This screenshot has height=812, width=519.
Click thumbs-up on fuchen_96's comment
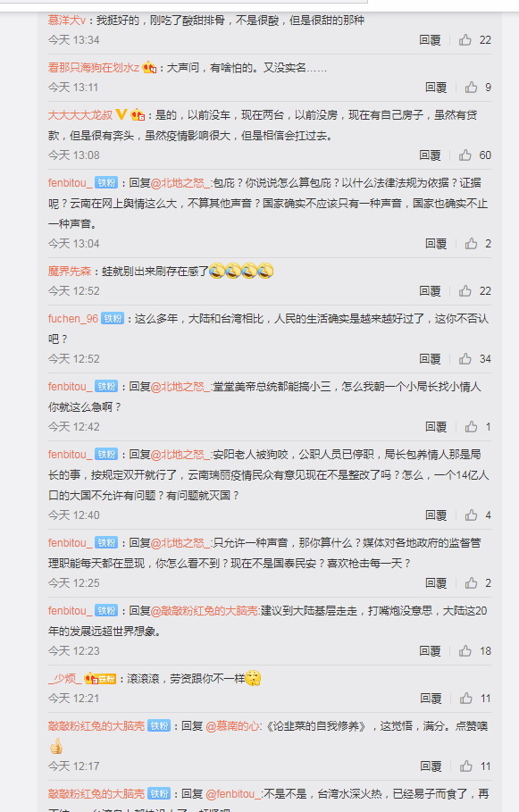(x=465, y=358)
